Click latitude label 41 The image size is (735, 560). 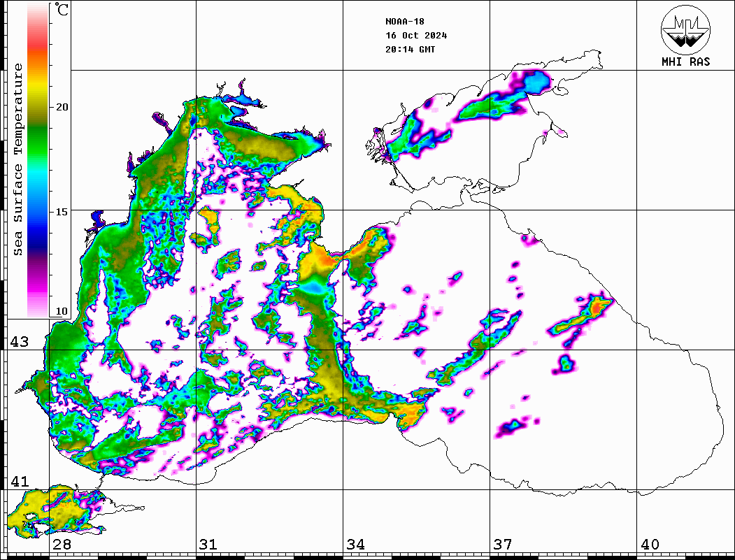point(20,481)
